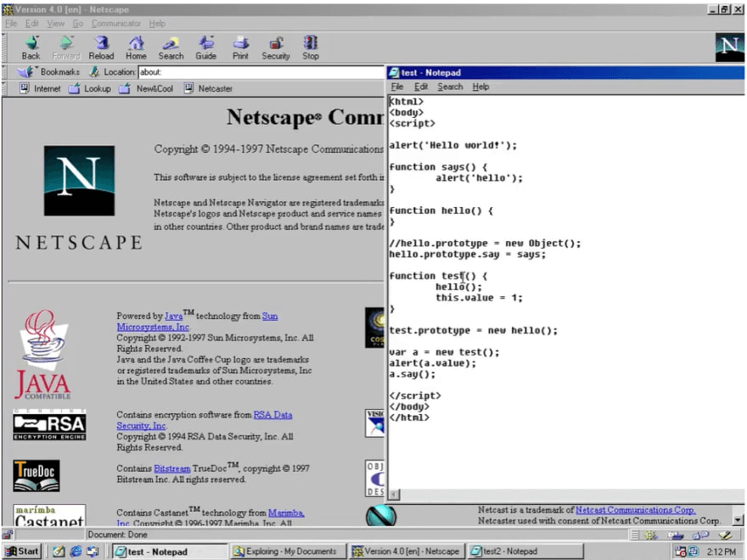Open Notepad's Edit menu
This screenshot has height=560, width=747.
point(421,87)
